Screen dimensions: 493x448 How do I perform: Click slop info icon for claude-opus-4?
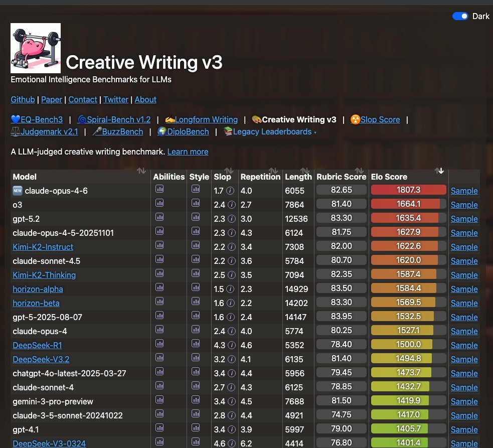click(232, 331)
